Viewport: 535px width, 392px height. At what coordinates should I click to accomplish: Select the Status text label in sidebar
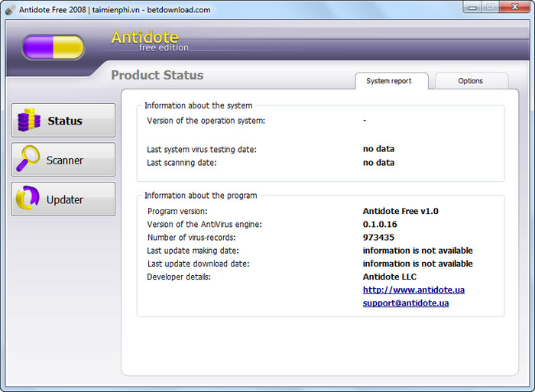pos(65,121)
